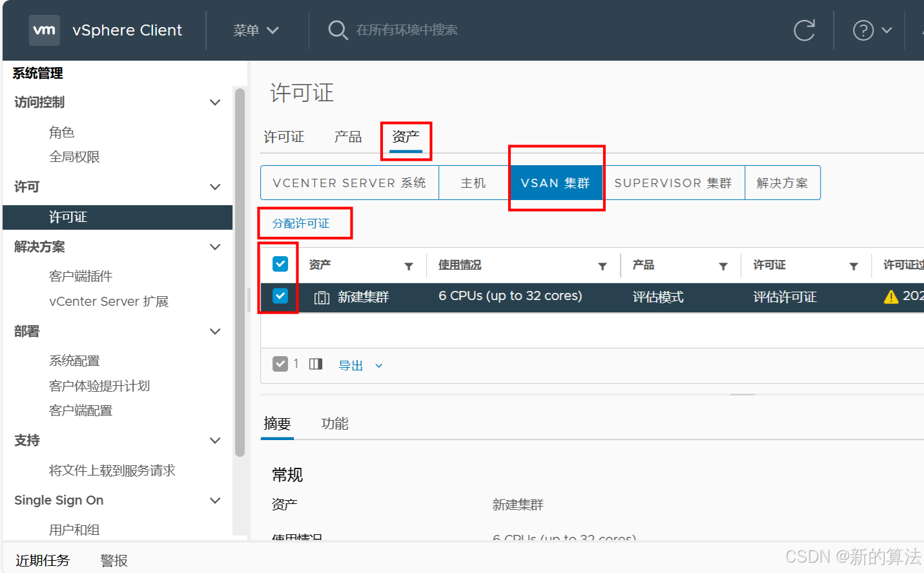Expand the help menu chevron
Viewport: 924px width, 573px height.
click(887, 30)
